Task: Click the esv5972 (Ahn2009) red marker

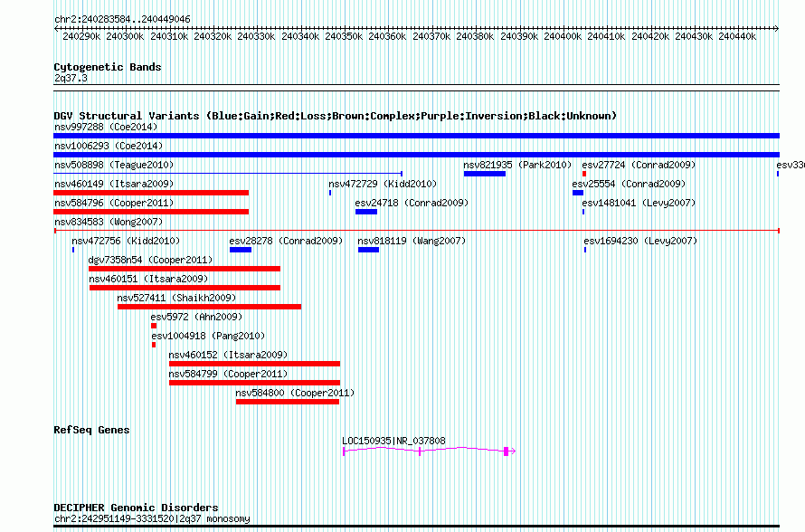Action: click(154, 326)
